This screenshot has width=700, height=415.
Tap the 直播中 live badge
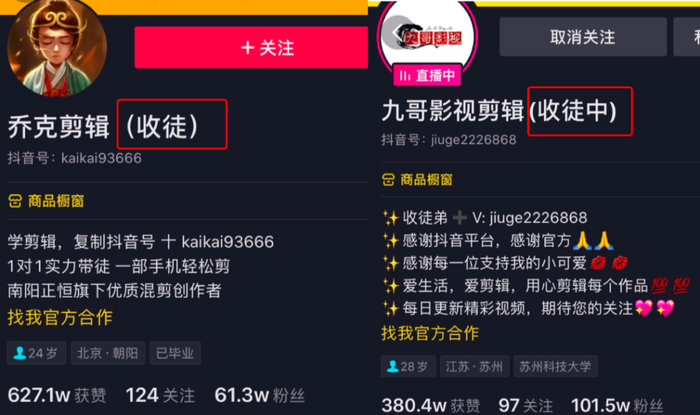(x=427, y=75)
